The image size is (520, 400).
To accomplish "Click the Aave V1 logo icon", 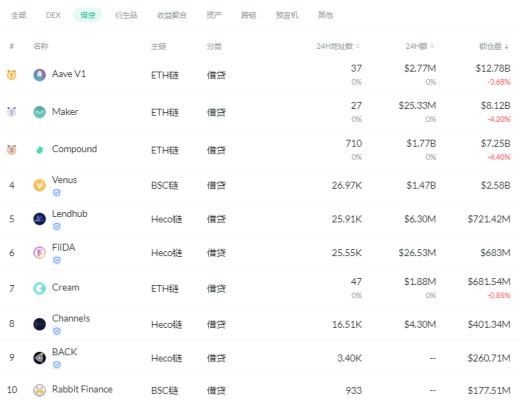I will [39, 75].
